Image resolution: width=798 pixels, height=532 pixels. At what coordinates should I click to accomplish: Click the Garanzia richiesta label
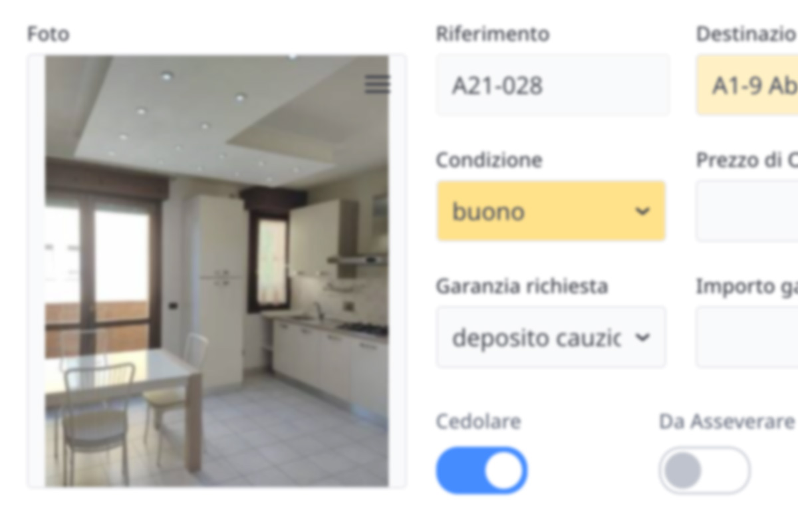(x=522, y=286)
